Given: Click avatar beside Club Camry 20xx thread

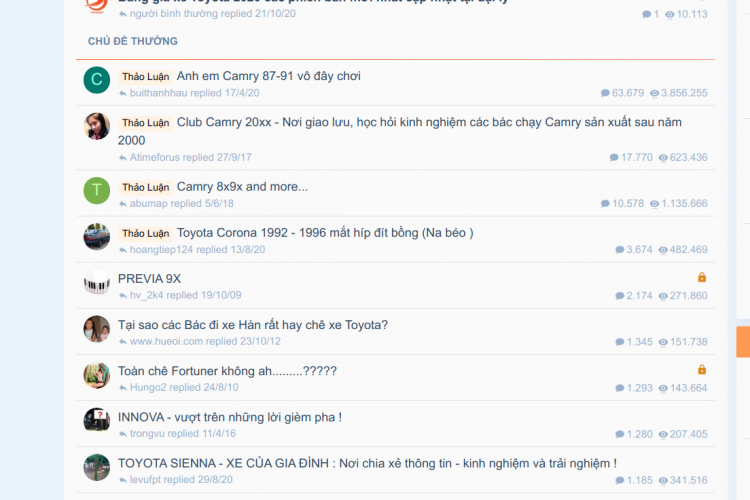Looking at the screenshot, I should tap(97, 126).
